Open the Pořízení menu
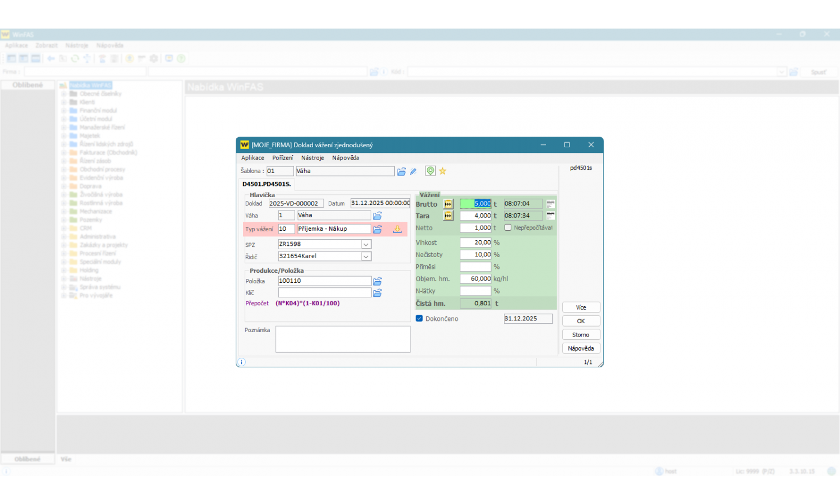The height and width of the screenshot is (504, 840). (282, 158)
